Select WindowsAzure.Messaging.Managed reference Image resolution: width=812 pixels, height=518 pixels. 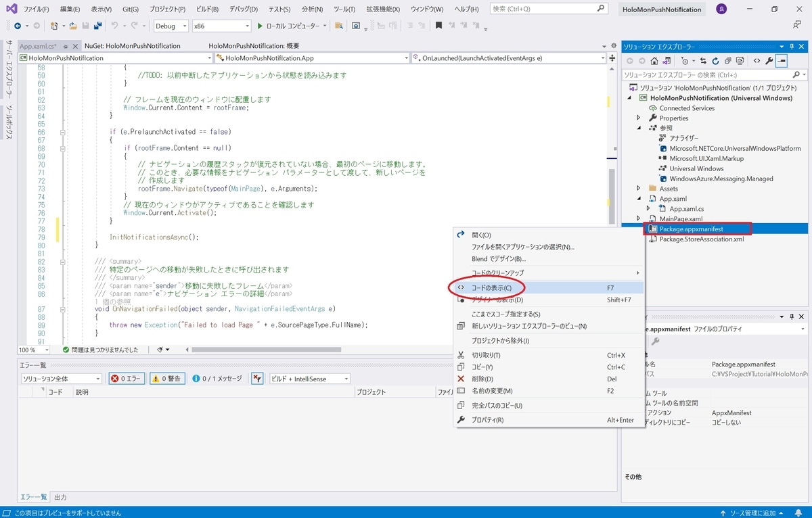[x=721, y=179]
